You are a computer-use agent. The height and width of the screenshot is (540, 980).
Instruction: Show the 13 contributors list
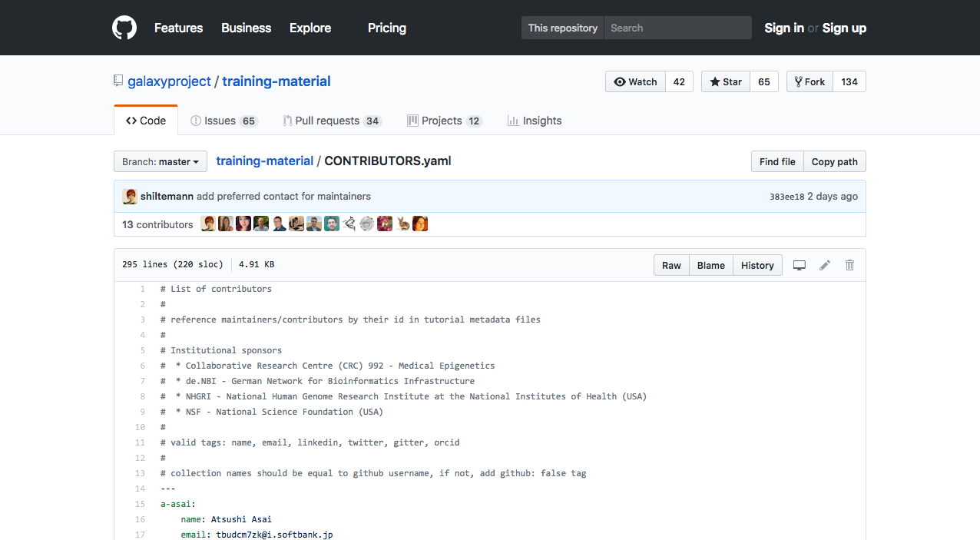tap(157, 224)
